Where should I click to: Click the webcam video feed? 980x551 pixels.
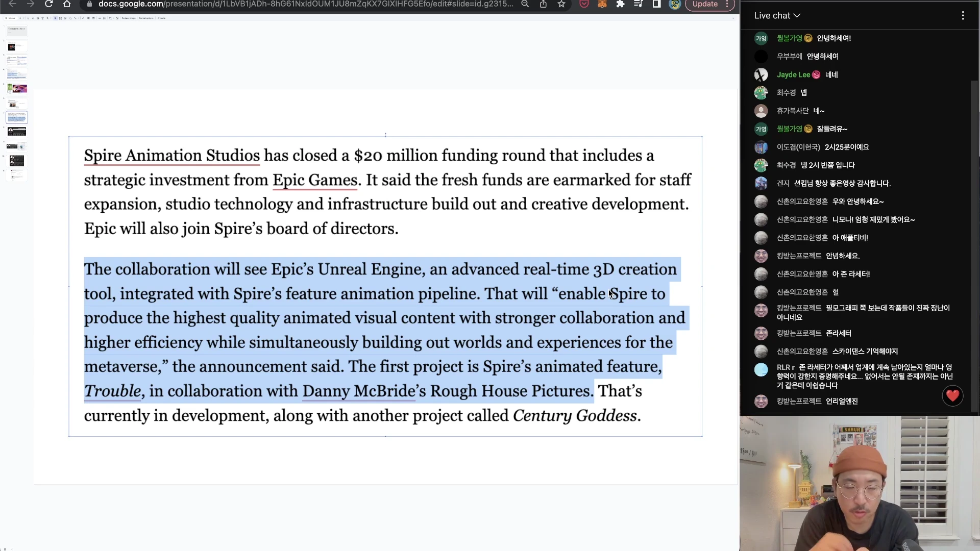pos(860,484)
